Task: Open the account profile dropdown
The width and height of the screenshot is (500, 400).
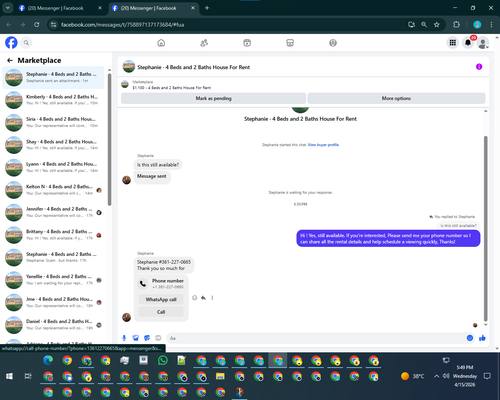Action: pyautogui.click(x=483, y=43)
